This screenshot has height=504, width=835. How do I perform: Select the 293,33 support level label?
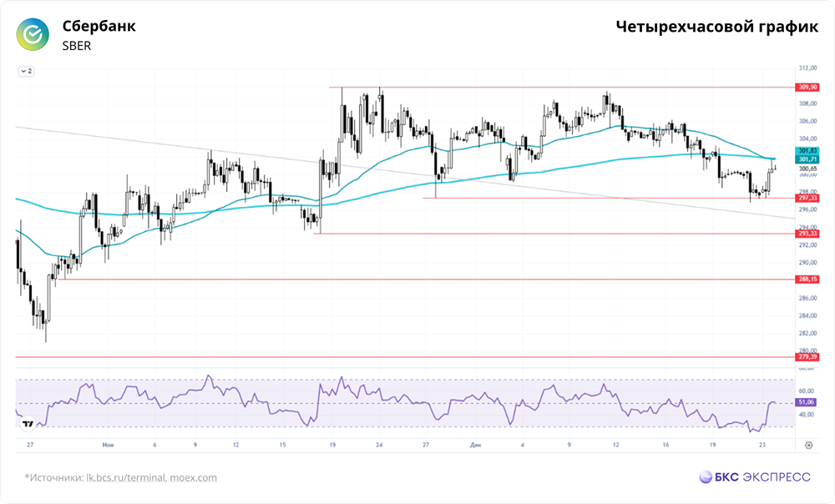point(807,234)
